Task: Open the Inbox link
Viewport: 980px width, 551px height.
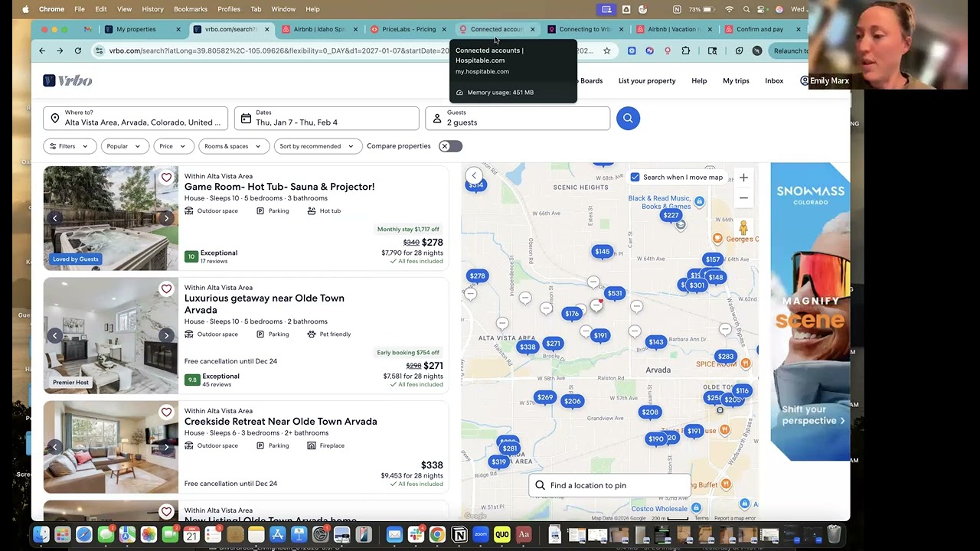Action: tap(774, 81)
